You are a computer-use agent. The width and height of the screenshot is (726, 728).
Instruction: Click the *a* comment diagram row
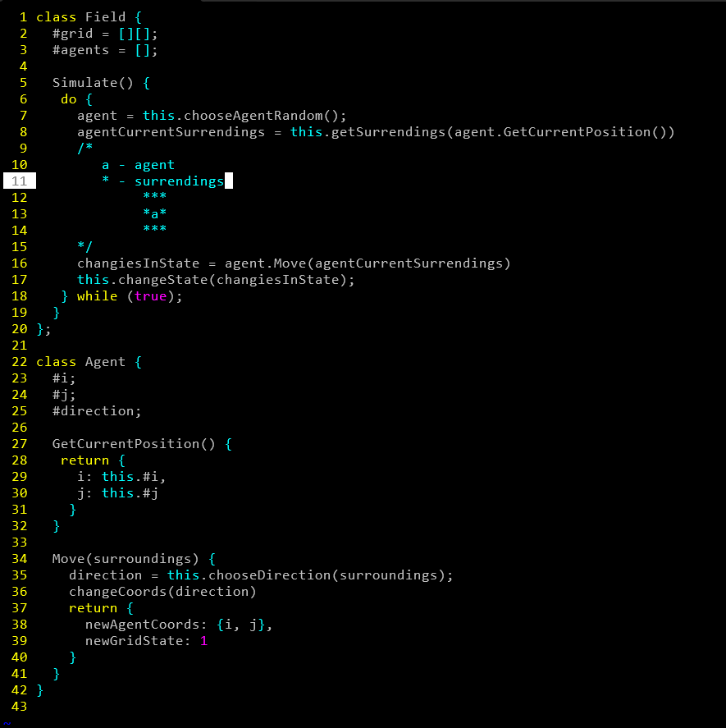click(x=154, y=214)
